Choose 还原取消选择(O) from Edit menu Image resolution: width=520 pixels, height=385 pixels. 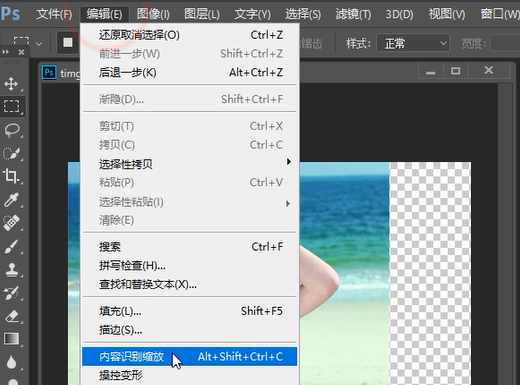coord(190,35)
